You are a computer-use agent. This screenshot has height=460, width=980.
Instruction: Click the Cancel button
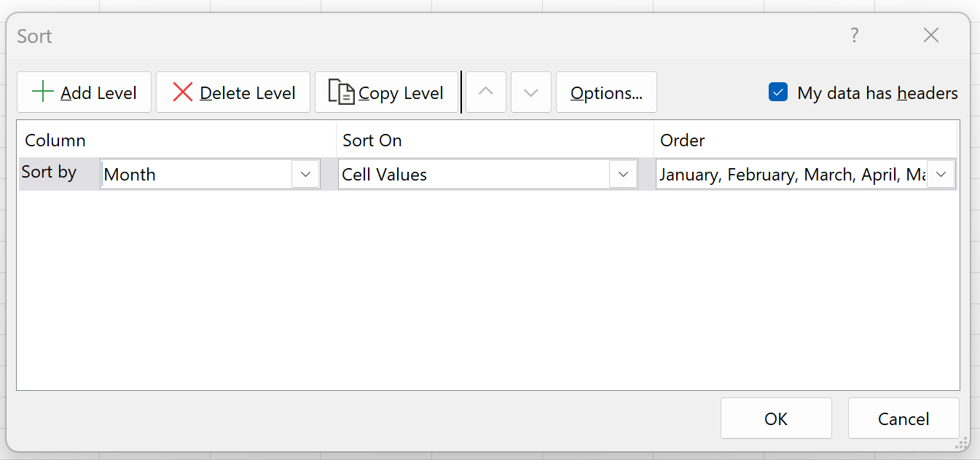point(903,419)
